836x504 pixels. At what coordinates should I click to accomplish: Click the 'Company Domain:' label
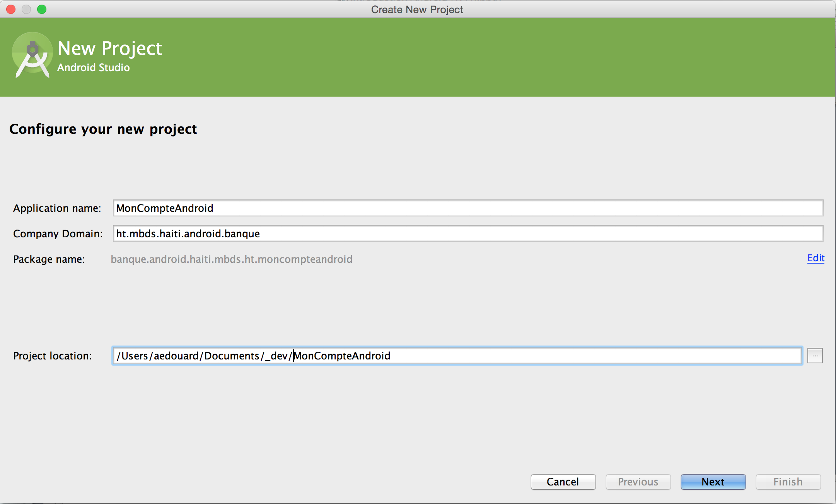(x=58, y=234)
